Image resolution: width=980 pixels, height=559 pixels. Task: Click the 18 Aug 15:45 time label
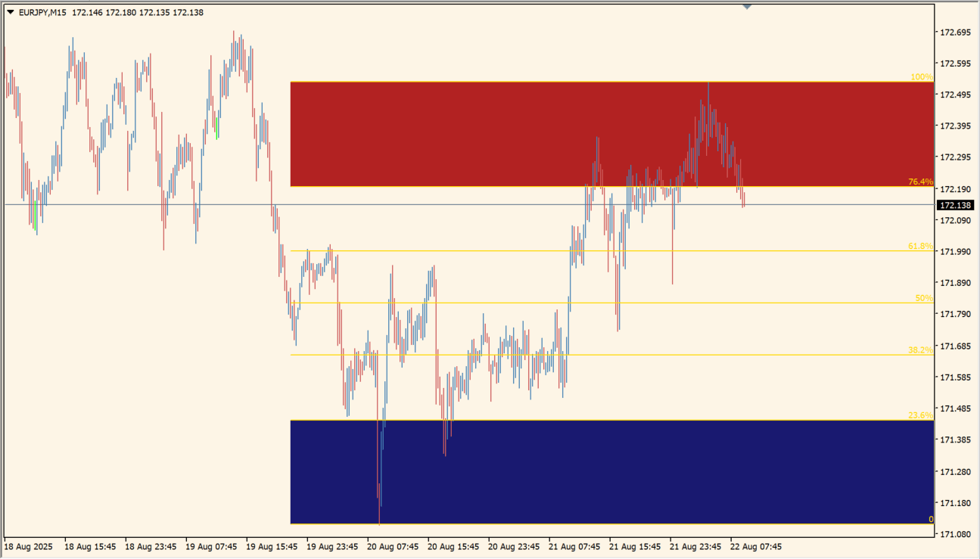coord(90,546)
